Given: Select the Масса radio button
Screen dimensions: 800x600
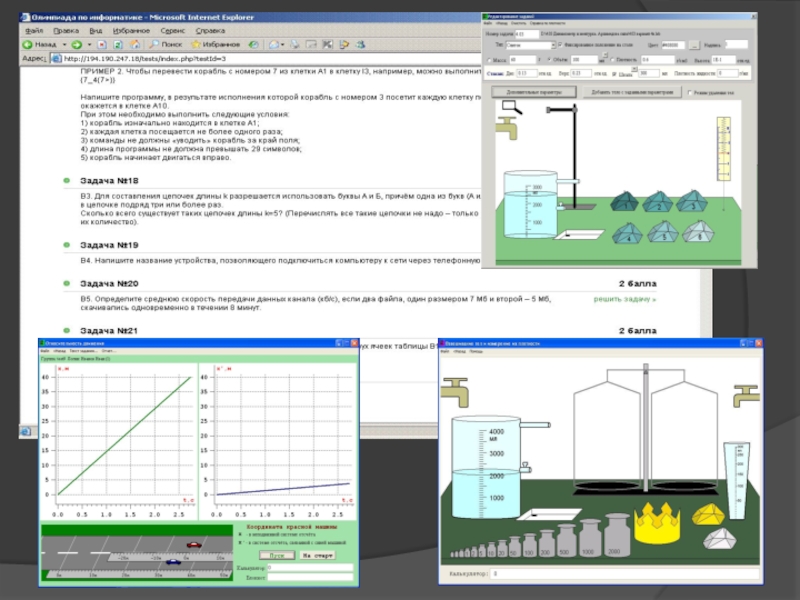Looking at the screenshot, I should 489,59.
